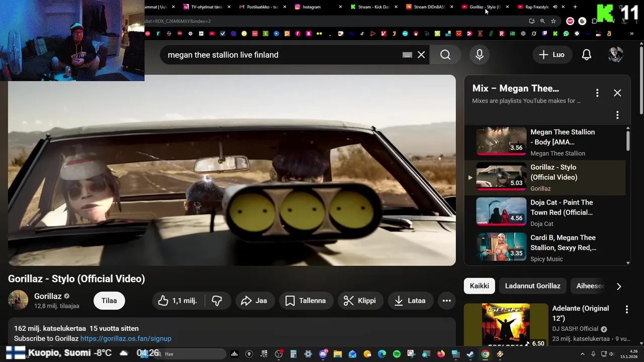This screenshot has width=644, height=362.
Task: Open Microsoft Edge from the taskbar
Action: pos(382,354)
